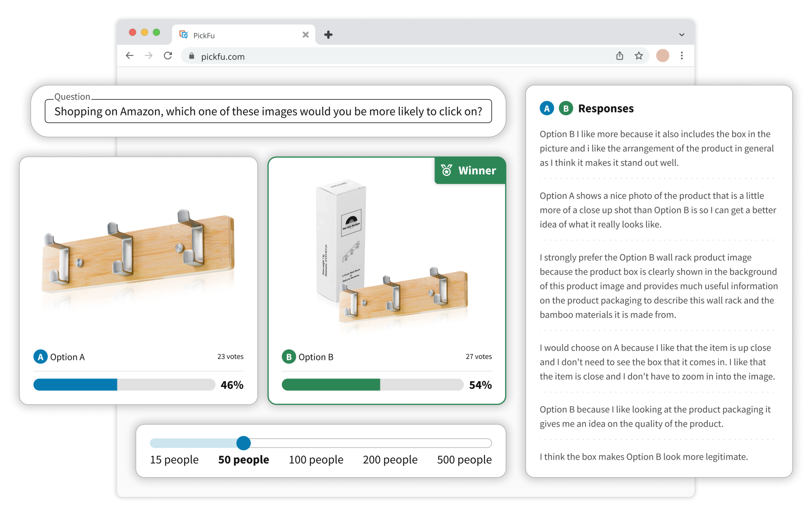This screenshot has height=516, width=812.
Task: Select the blue A badge next to Option A
Action: click(41, 356)
